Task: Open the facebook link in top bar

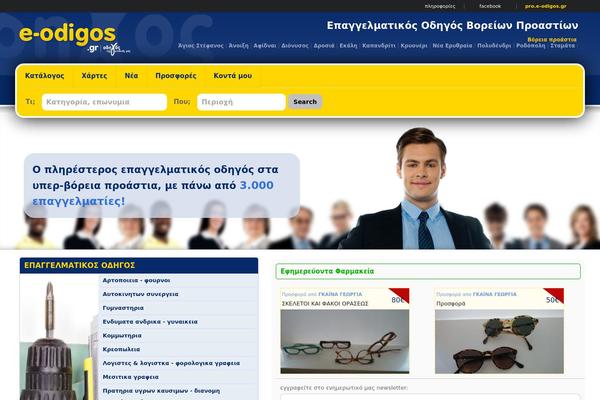Action: click(x=490, y=6)
